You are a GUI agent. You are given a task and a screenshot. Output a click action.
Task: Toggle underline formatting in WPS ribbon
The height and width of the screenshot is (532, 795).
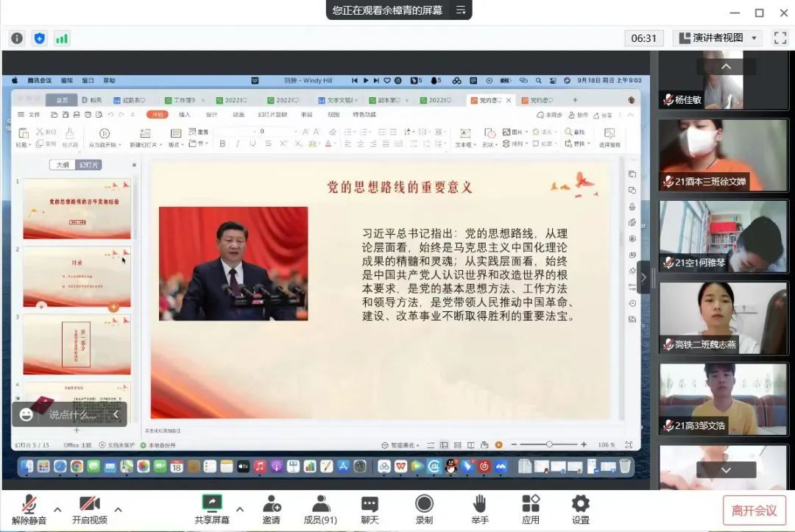click(x=252, y=144)
